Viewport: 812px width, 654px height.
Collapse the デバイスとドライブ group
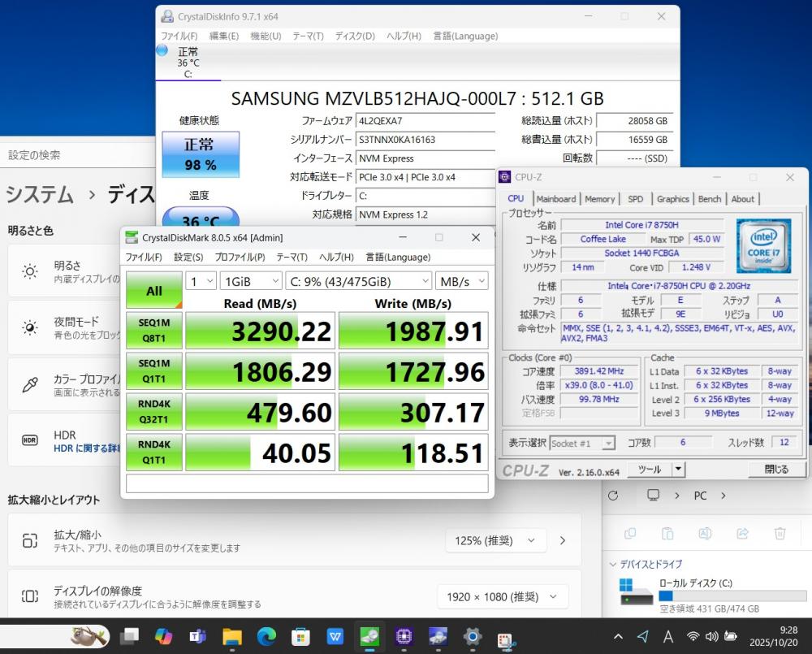[613, 564]
